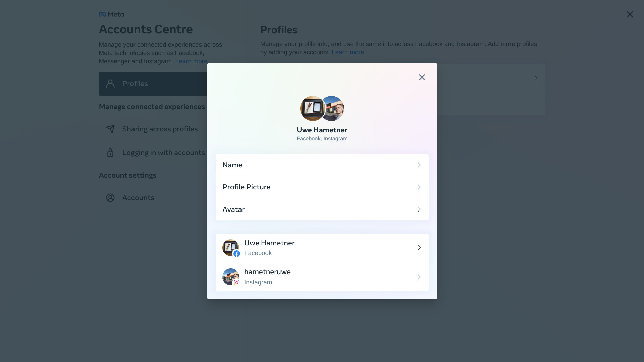Click Facebook account thumbnail picture
The width and height of the screenshot is (644, 362).
230,247
